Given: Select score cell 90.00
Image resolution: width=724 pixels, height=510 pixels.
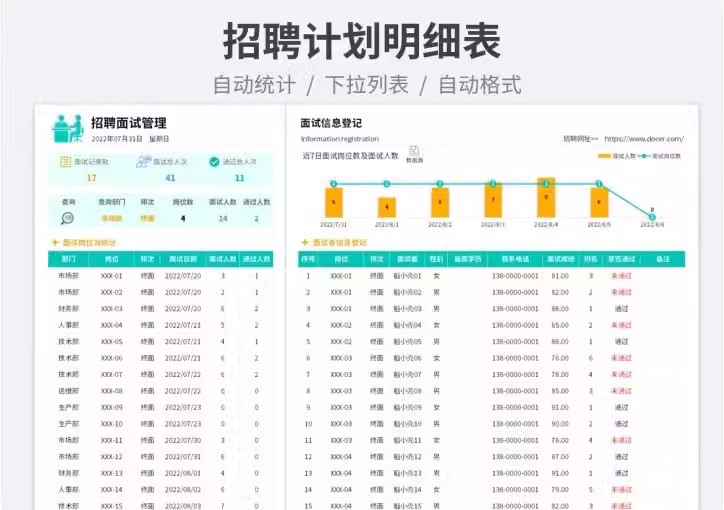Looking at the screenshot, I should click(560, 424).
